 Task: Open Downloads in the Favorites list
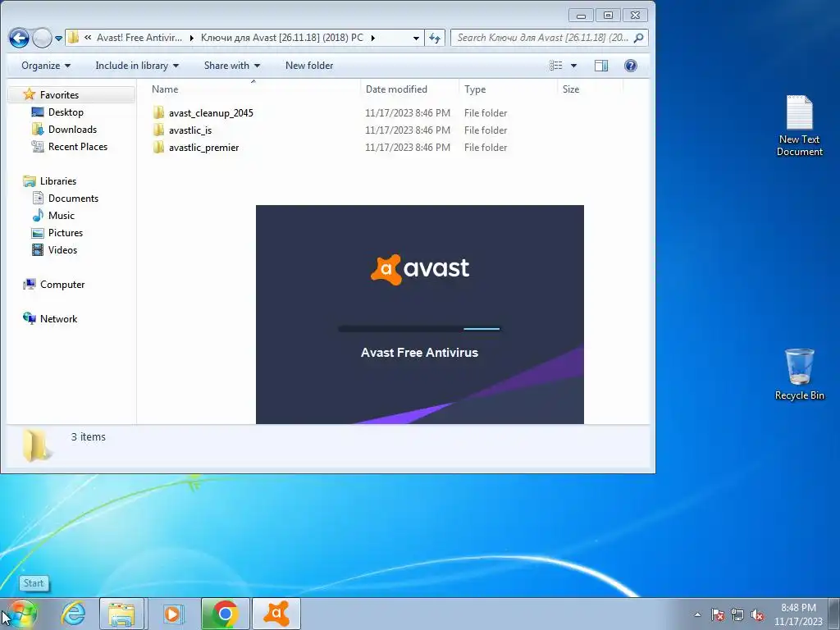point(72,129)
